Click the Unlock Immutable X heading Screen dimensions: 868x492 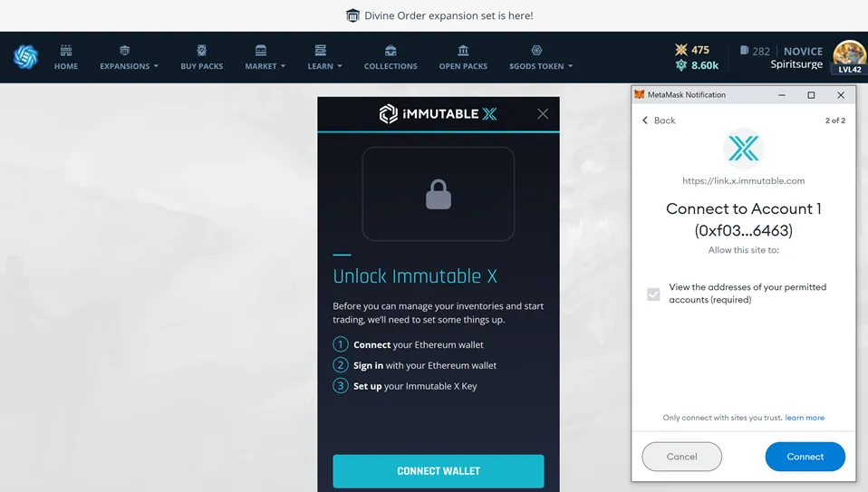(x=415, y=276)
